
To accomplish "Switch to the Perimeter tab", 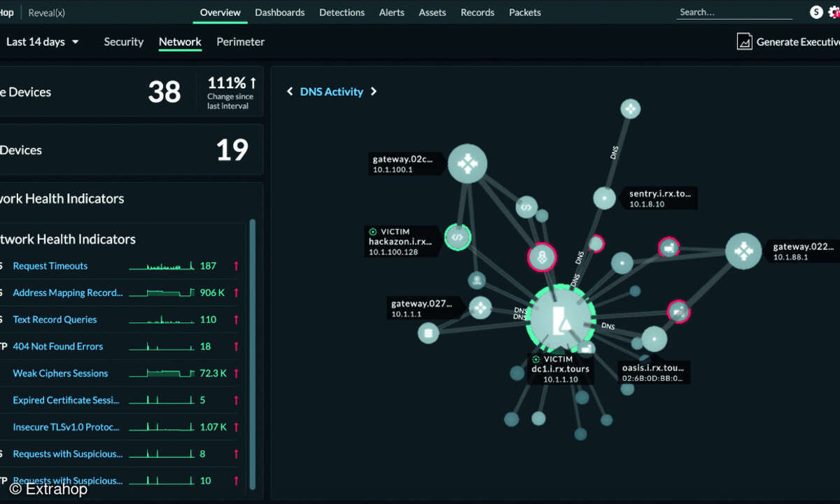I will coord(241,42).
